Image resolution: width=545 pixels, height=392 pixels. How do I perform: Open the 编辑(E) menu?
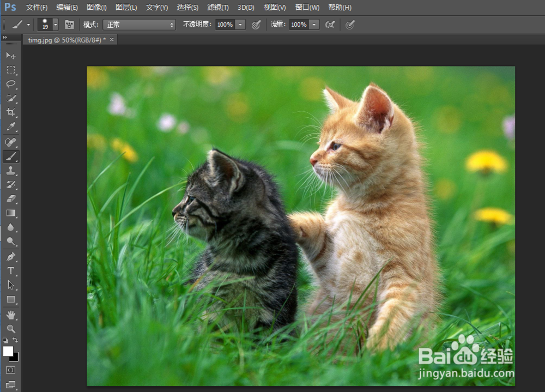click(x=67, y=7)
